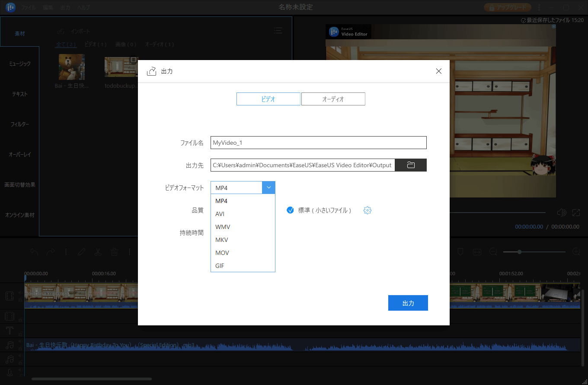Viewport: 588px width, 385px height.
Task: Click the video track film icon
Action: tap(10, 296)
